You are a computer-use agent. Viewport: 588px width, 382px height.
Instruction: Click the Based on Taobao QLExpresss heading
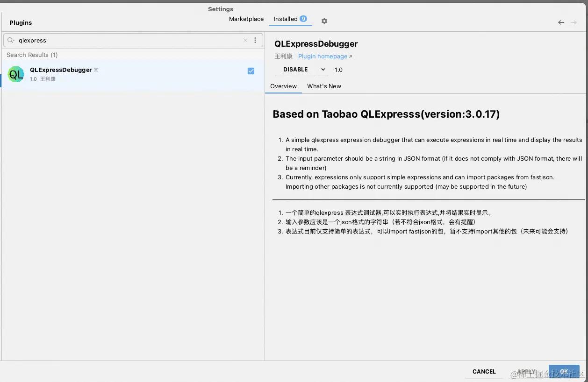386,114
